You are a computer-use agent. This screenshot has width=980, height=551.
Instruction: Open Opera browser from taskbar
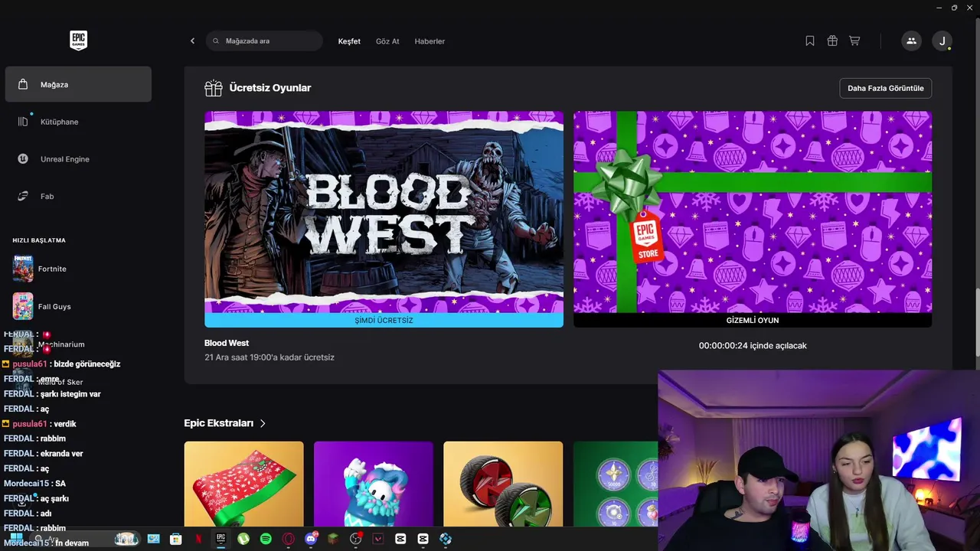tap(289, 539)
